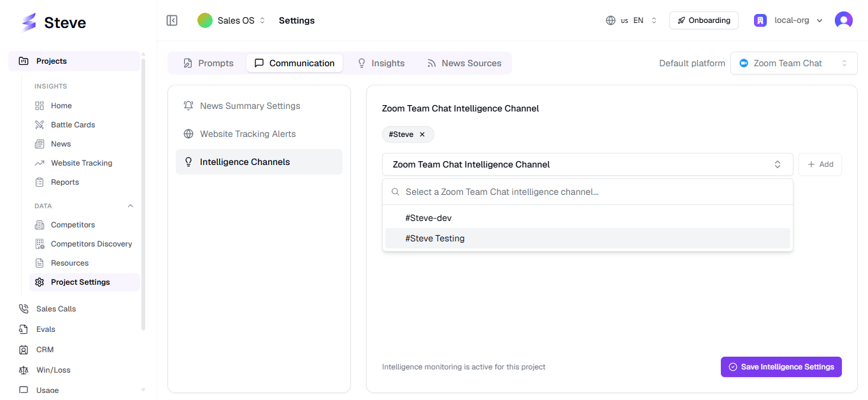Remove the #Steve channel tag

coord(422,134)
